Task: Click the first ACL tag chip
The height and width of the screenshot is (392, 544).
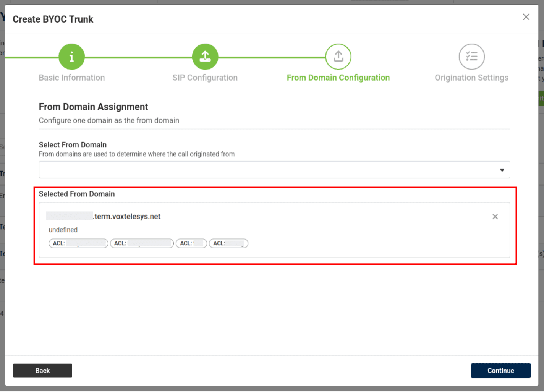Action: point(78,243)
